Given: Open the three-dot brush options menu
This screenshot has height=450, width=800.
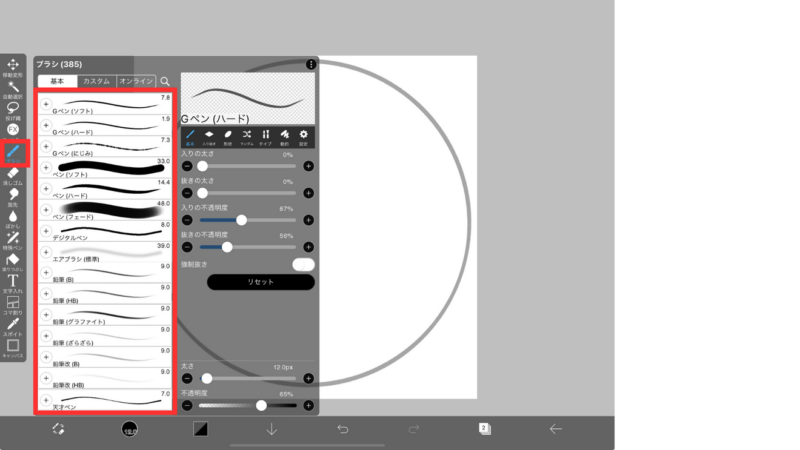Looking at the screenshot, I should coord(311,65).
